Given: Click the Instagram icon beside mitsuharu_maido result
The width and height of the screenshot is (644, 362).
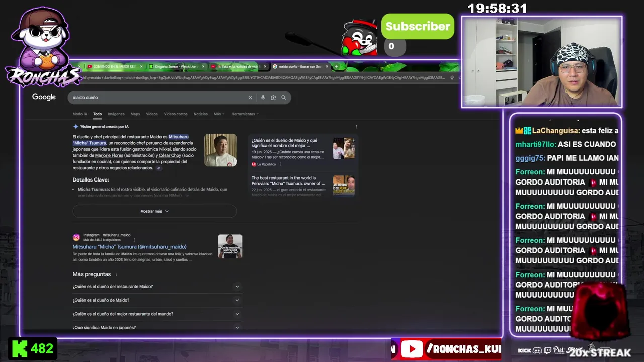Looking at the screenshot, I should [76, 237].
